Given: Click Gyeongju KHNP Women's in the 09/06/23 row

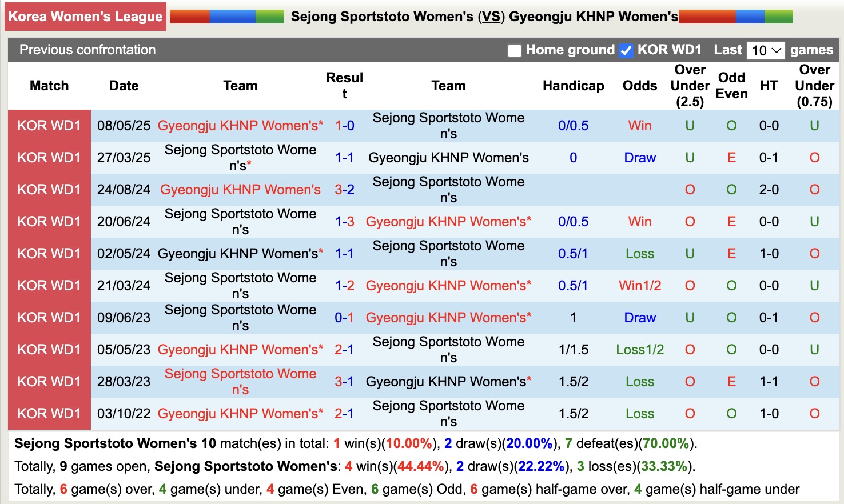Looking at the screenshot, I should coord(448,318).
